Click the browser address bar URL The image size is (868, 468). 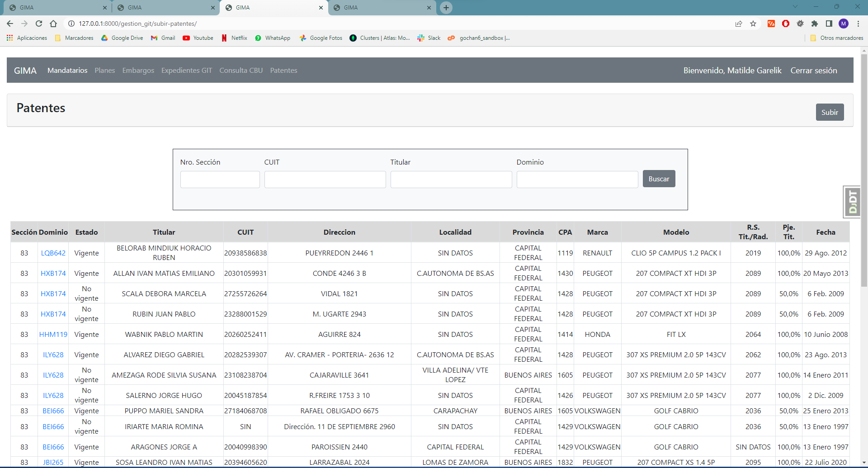click(138, 24)
